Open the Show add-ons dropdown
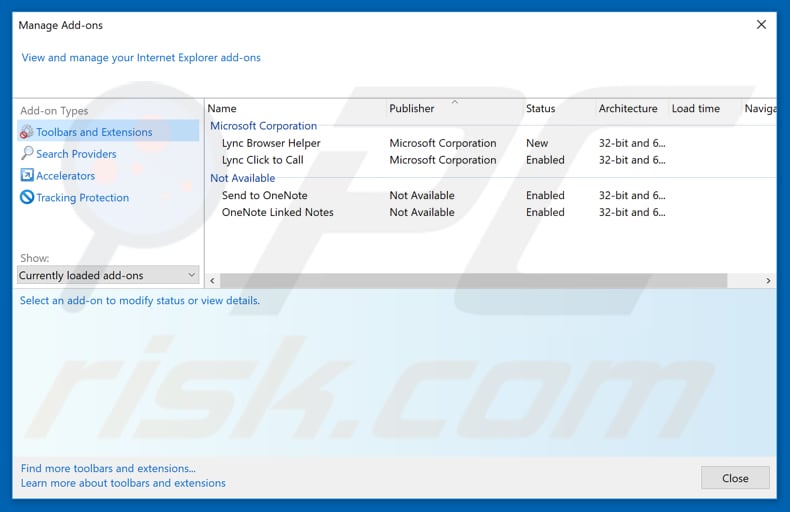The image size is (790, 512). click(108, 275)
